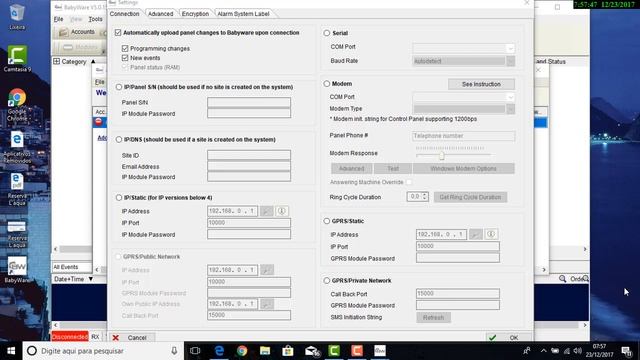
Task: Toggle the Programming changes checkbox
Action: [125, 48]
